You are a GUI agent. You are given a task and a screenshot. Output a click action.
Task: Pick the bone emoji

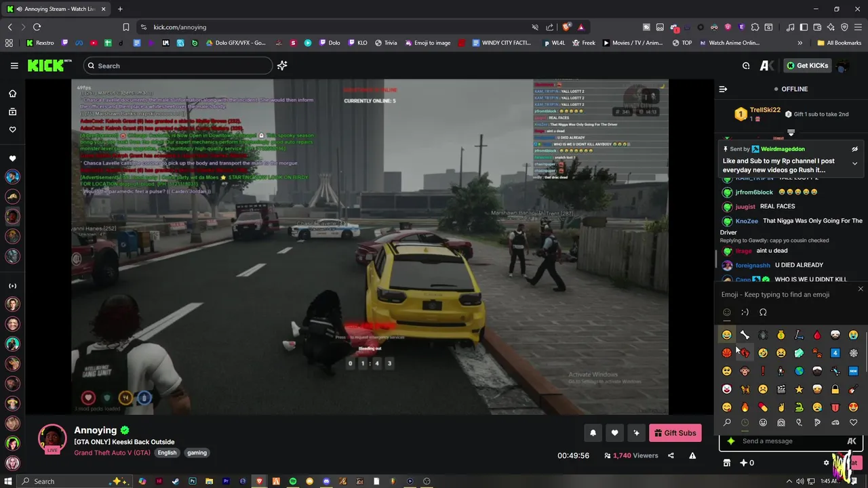pyautogui.click(x=745, y=335)
